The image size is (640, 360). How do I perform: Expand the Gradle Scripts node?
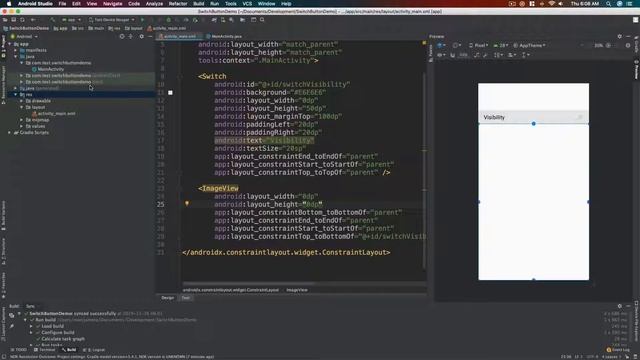pos(10,133)
